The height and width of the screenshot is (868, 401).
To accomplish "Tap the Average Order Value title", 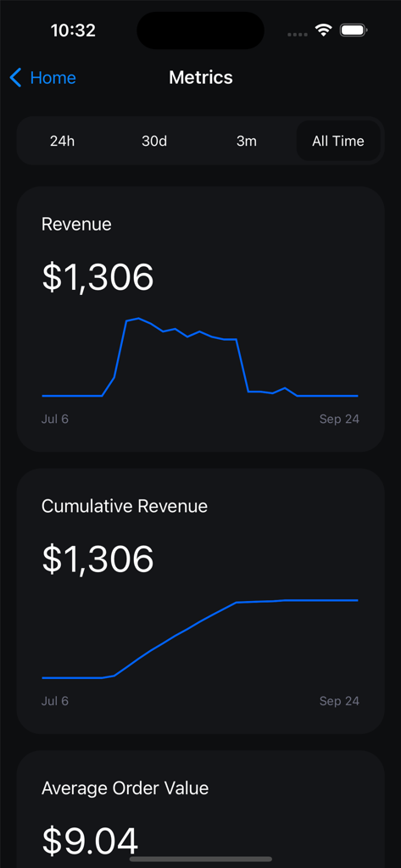I will coord(125,787).
